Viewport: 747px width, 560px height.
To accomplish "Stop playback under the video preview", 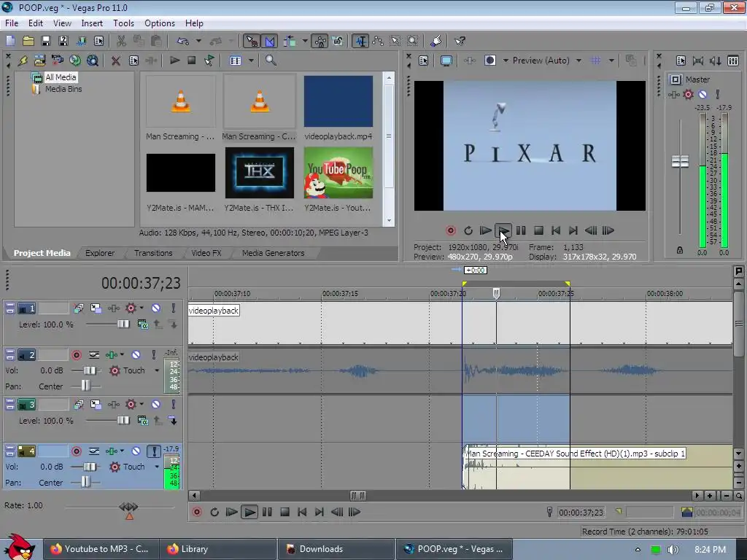I will pos(538,230).
